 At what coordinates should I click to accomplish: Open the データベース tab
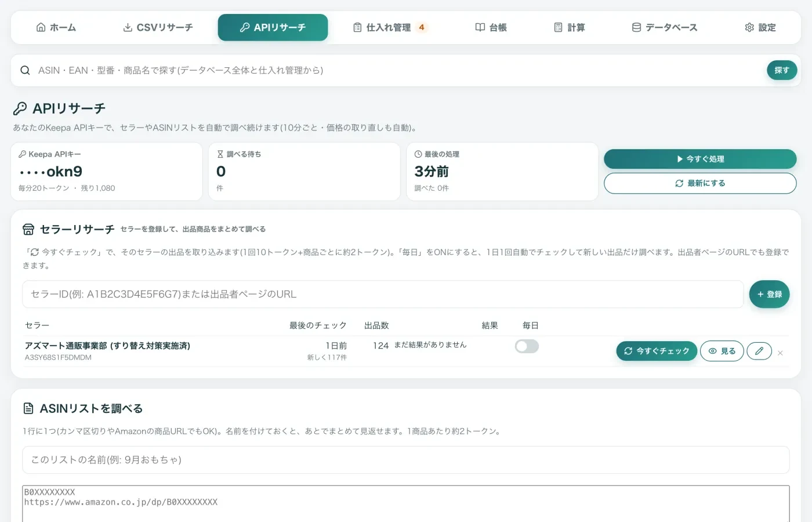(x=664, y=27)
